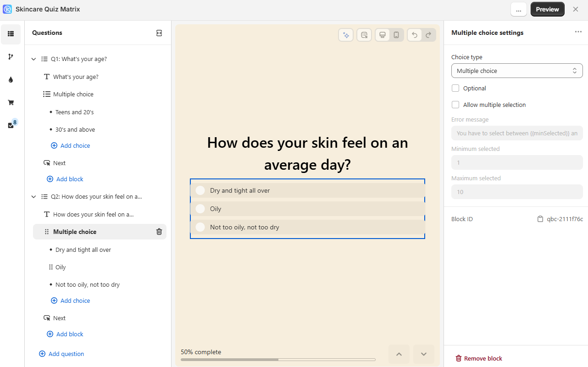Open the Questions list sidebar icon

[11, 34]
